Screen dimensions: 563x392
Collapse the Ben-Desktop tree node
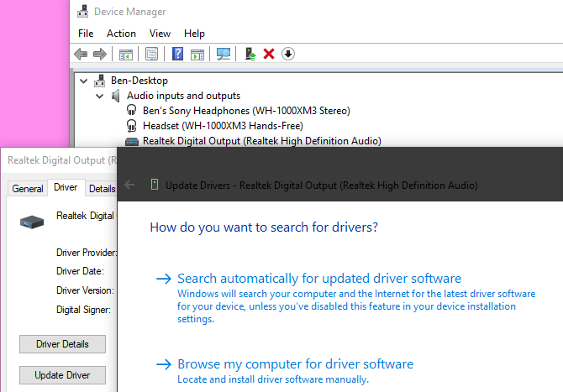[82, 81]
